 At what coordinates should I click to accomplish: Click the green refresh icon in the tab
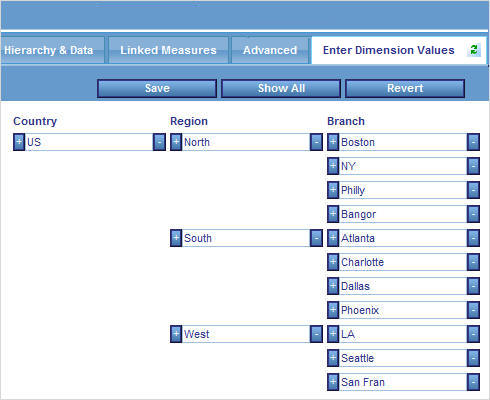(474, 50)
